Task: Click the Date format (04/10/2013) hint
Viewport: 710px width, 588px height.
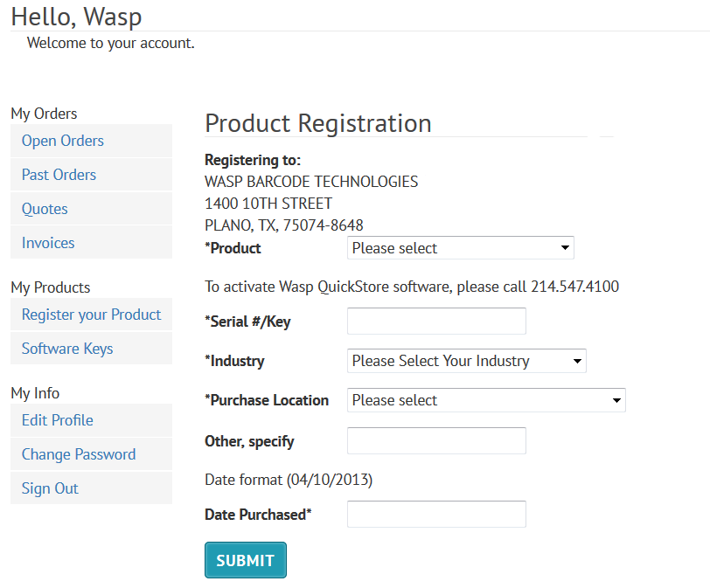Action: click(289, 480)
